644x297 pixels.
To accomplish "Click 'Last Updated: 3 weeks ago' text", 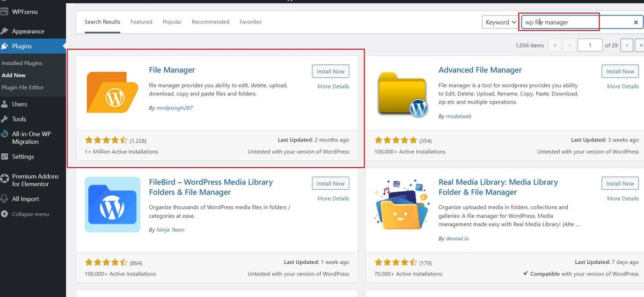I will (x=605, y=140).
